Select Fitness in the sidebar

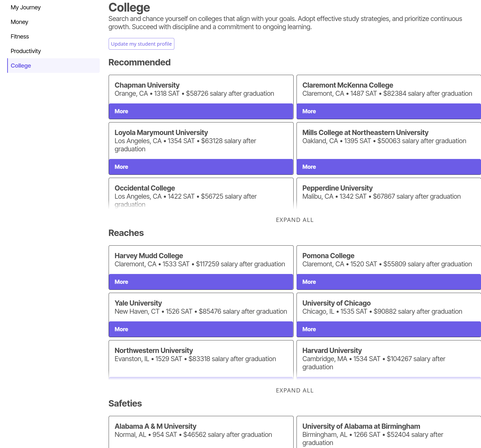[20, 37]
